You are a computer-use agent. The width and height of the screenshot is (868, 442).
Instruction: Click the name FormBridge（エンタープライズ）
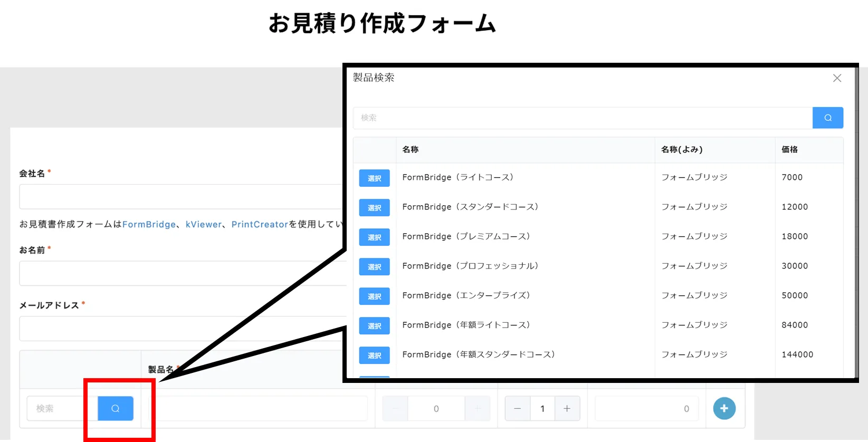click(466, 295)
